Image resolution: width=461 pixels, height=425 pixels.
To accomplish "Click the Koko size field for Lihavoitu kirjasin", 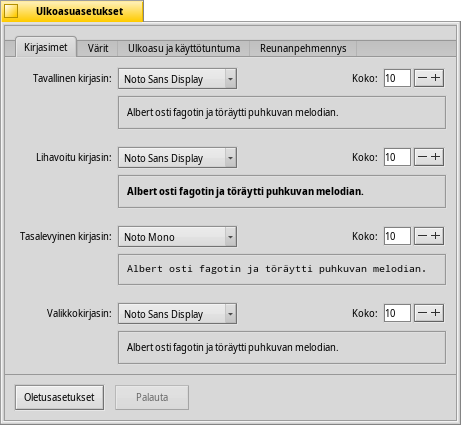I will pyautogui.click(x=397, y=157).
